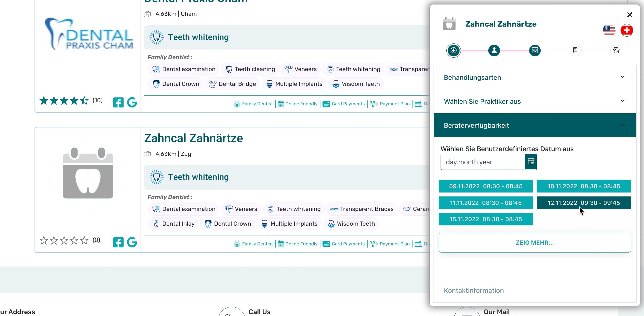644x316 pixels.
Task: Go to document details step icon
Action: 575,50
